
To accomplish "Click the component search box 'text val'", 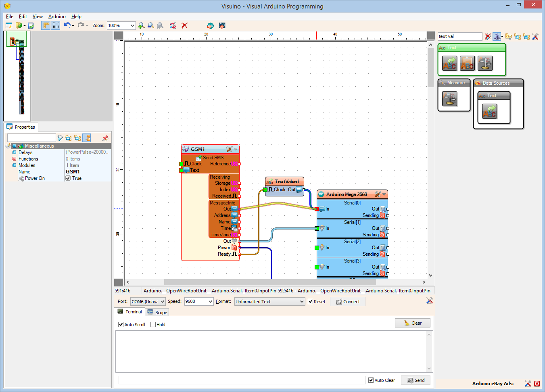I will (x=460, y=36).
